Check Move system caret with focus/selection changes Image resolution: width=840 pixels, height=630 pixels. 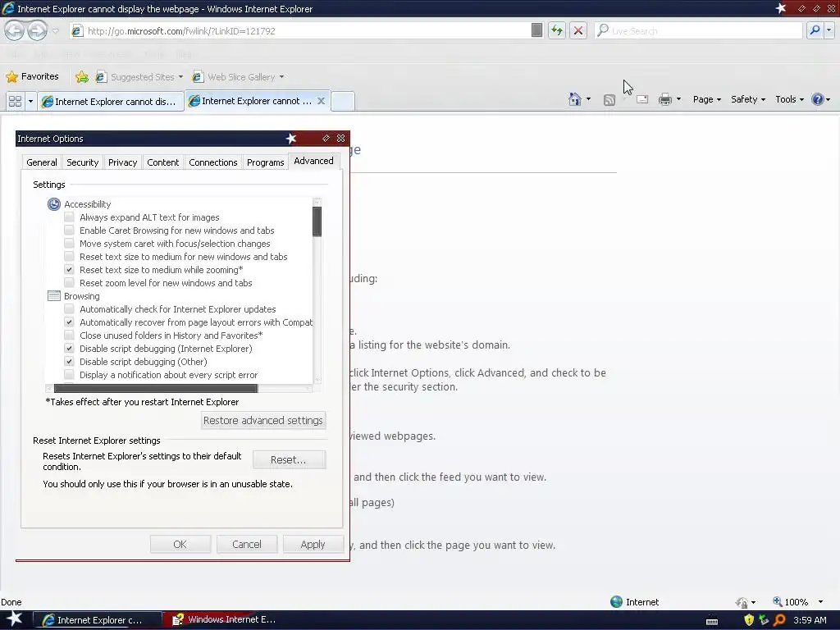69,243
